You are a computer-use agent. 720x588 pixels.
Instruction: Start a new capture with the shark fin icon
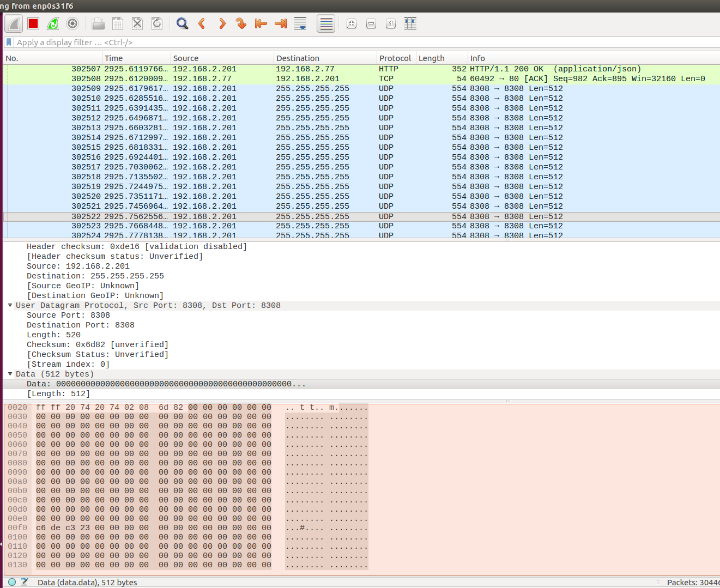click(x=13, y=23)
